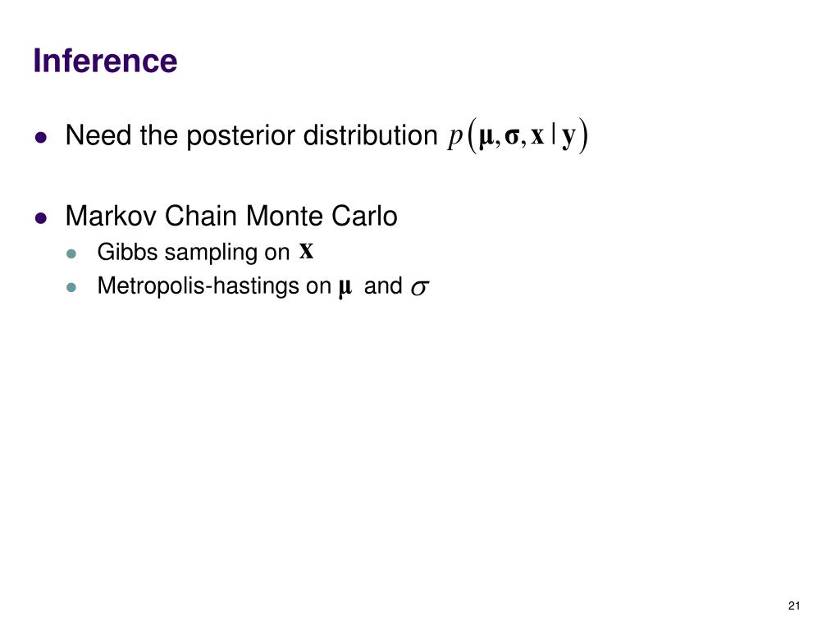This screenshot has width=840, height=630.
Task: Select the purple bullet before "Markov Chain"
Action: [41, 218]
